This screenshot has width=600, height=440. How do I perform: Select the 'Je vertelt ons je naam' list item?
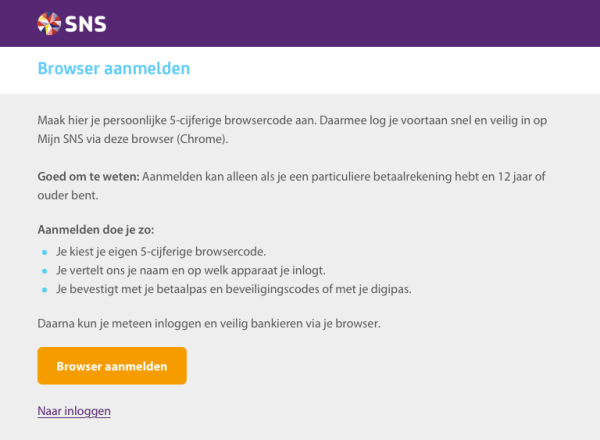[x=191, y=271]
